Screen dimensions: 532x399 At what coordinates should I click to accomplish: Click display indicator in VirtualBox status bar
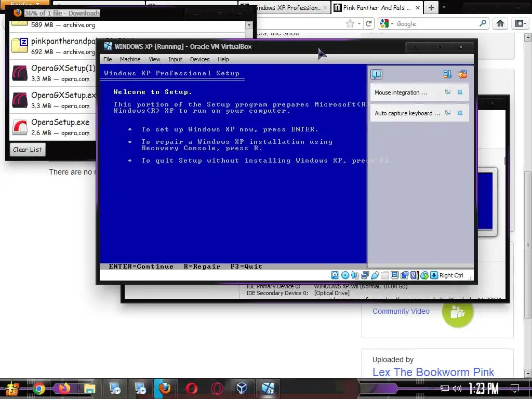[395, 275]
